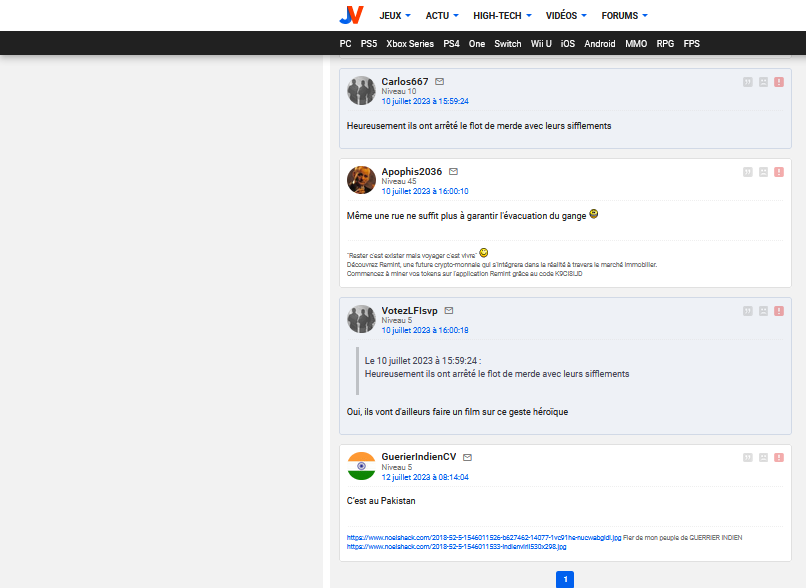Expand the HIGH-TECH menu

click(503, 16)
